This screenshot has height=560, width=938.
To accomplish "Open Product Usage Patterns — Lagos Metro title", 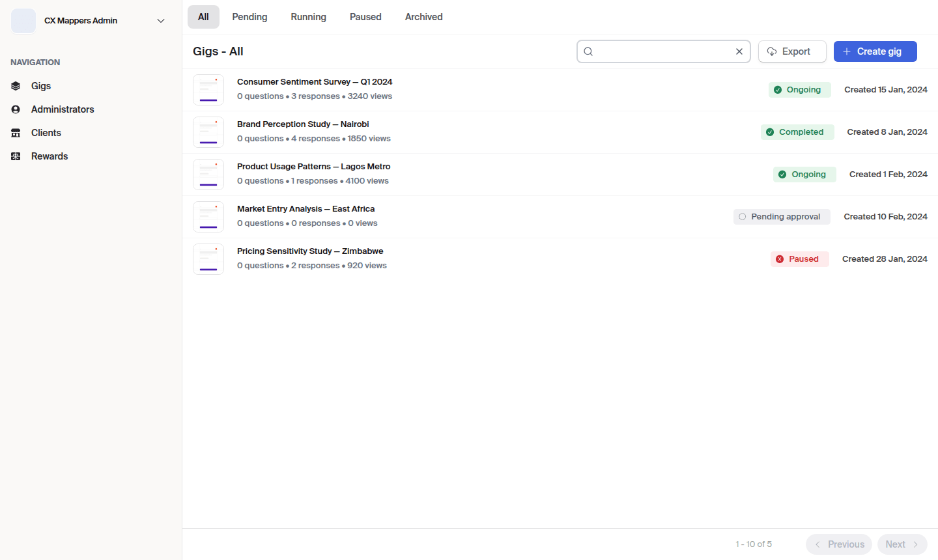I will point(314,167).
